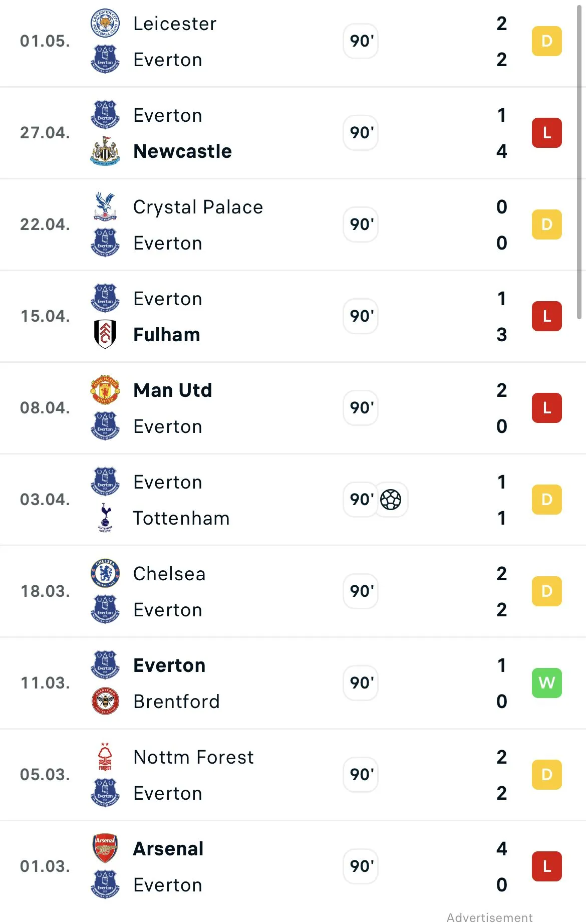Screen dimensions: 586x924
Task: Click green W badge for Brentford match
Action: (x=547, y=683)
